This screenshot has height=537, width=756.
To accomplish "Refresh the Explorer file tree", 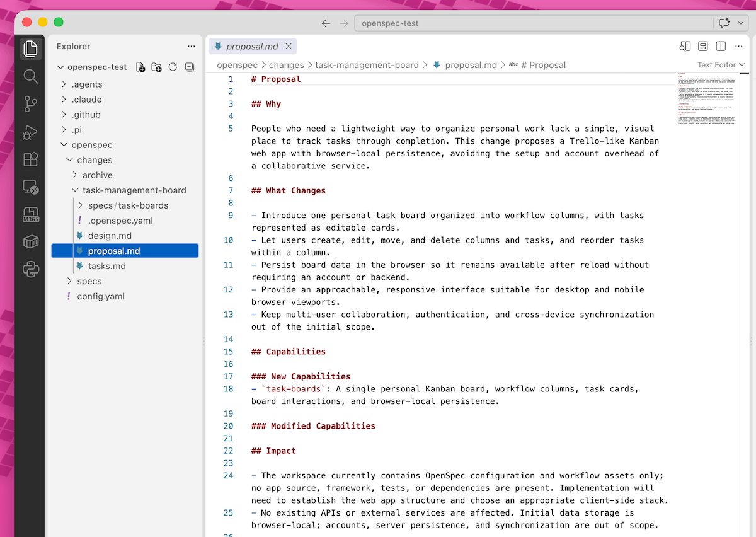I will point(173,67).
